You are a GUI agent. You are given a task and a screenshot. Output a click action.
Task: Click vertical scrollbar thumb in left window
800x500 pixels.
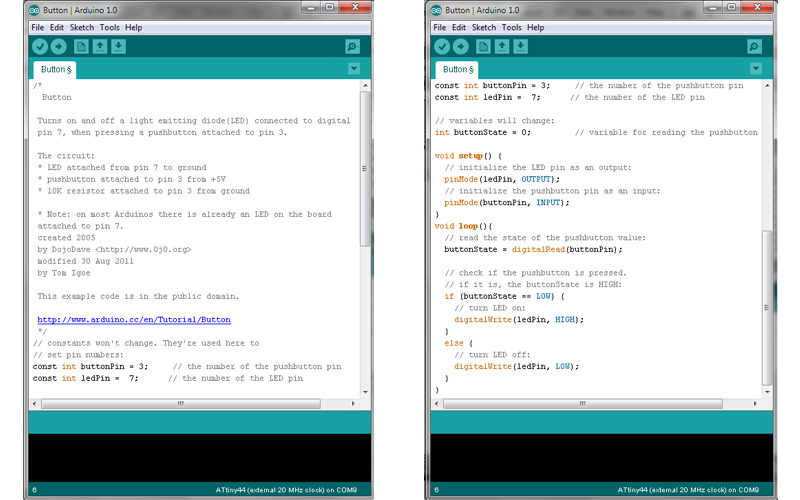coord(365,168)
